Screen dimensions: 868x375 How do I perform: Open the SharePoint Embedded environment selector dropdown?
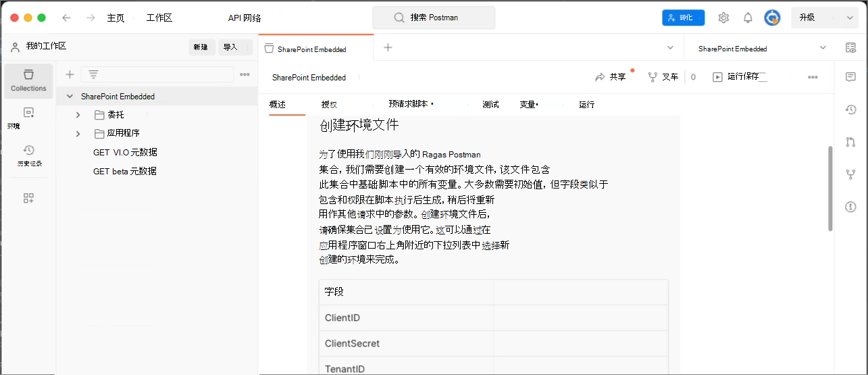pos(763,49)
